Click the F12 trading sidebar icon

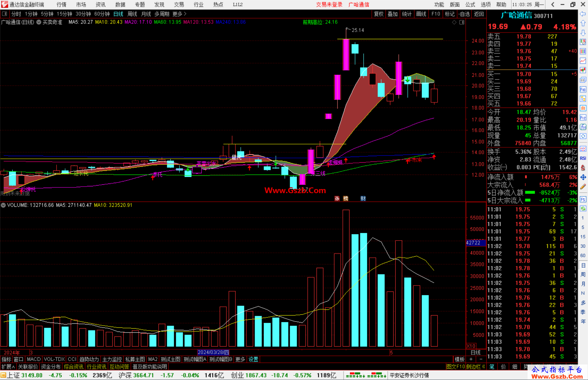click(x=583, y=118)
